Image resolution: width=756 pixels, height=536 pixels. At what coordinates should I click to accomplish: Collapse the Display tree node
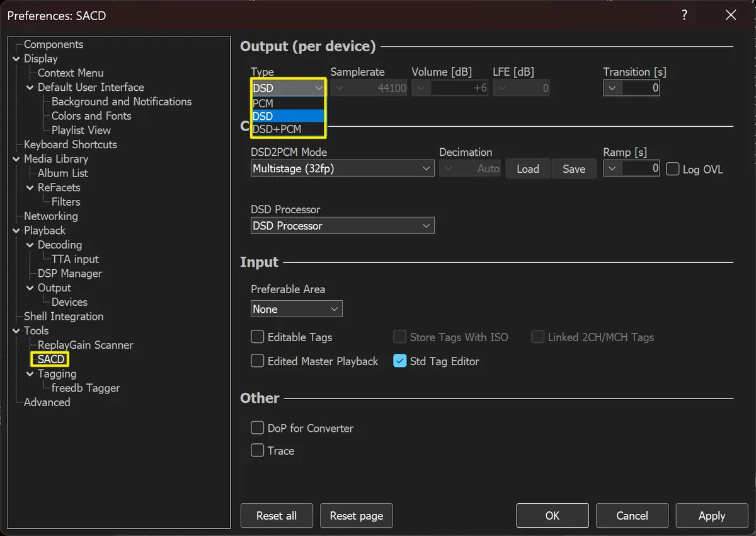point(16,59)
